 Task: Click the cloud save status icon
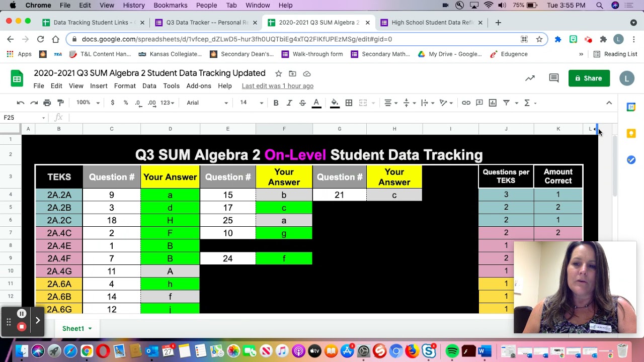click(307, 73)
